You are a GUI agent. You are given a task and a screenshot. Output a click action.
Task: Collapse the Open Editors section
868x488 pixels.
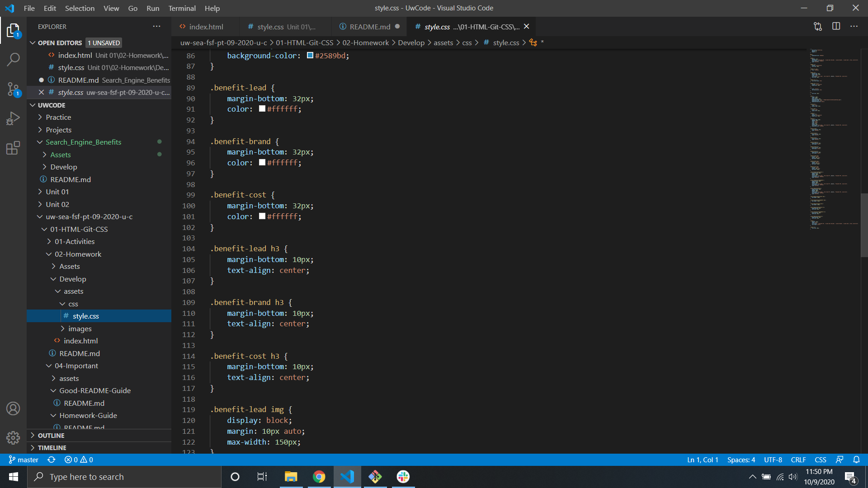click(33, 42)
